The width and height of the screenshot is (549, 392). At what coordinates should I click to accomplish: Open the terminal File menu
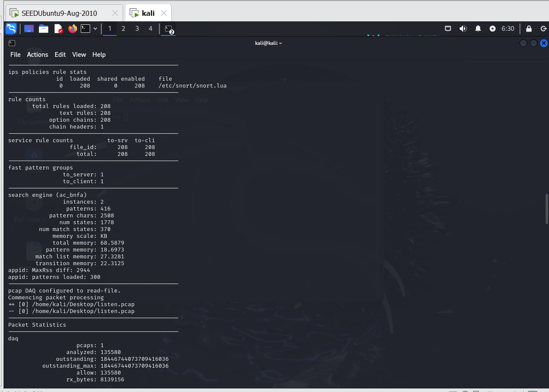click(15, 55)
